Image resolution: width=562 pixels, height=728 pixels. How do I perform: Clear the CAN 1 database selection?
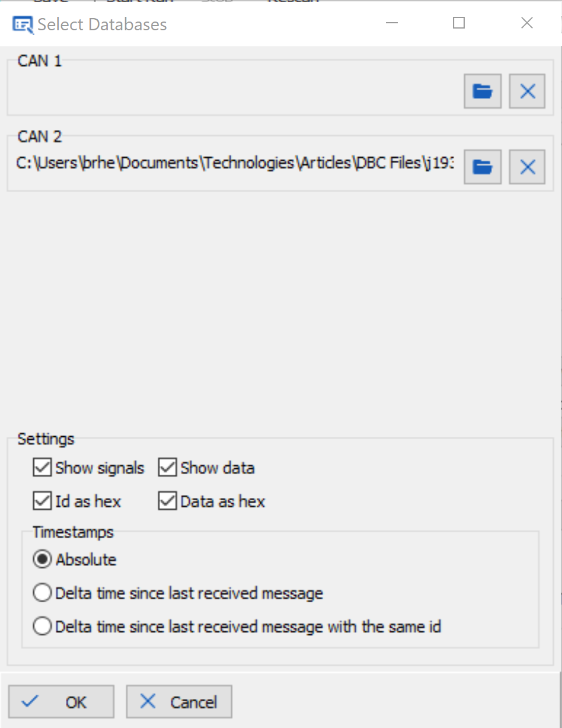click(527, 91)
